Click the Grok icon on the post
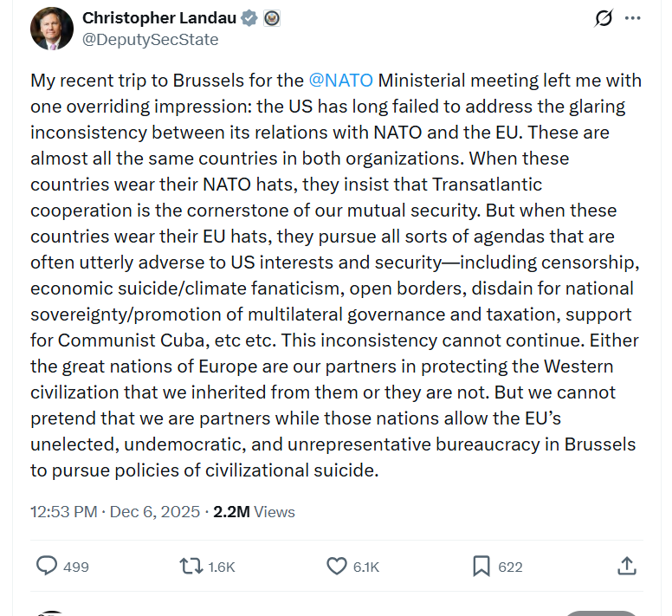Screen dimensions: 672x616 coord(604,18)
